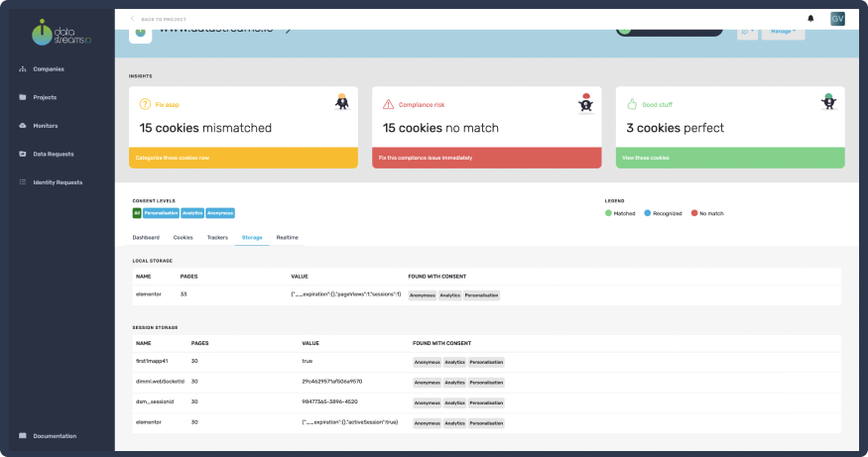Select the Storage tab
The height and width of the screenshot is (457, 868).
click(x=252, y=237)
